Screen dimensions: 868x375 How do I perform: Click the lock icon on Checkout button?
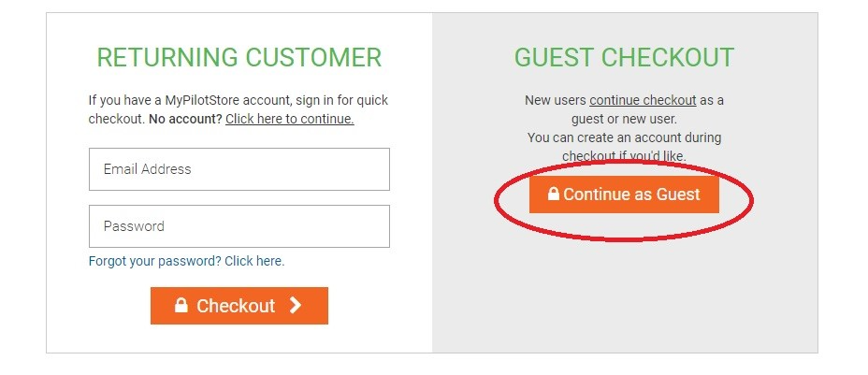[x=181, y=306]
